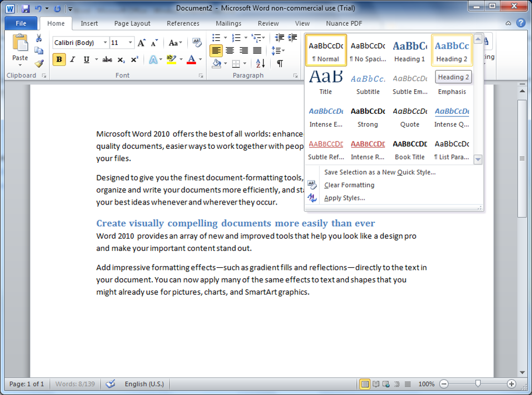Apply red font color button
This screenshot has width=532, height=395.
191,59
